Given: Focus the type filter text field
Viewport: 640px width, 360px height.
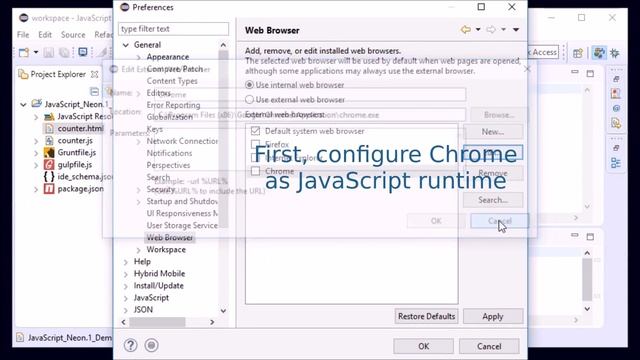Looking at the screenshot, I should 173,29.
